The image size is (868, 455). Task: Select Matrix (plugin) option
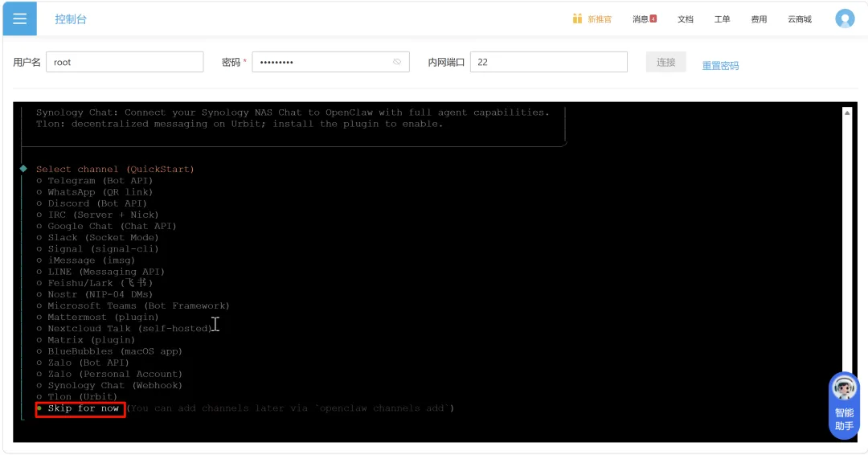[x=86, y=340]
